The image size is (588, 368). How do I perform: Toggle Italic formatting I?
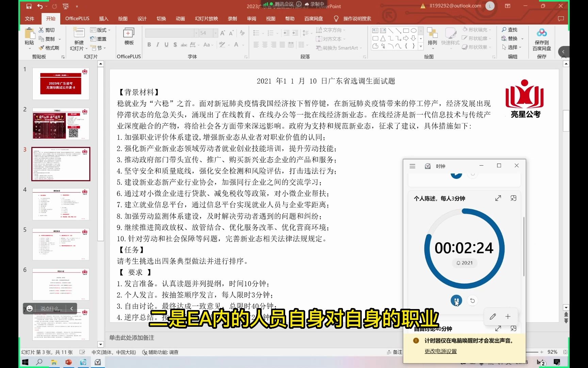click(158, 45)
